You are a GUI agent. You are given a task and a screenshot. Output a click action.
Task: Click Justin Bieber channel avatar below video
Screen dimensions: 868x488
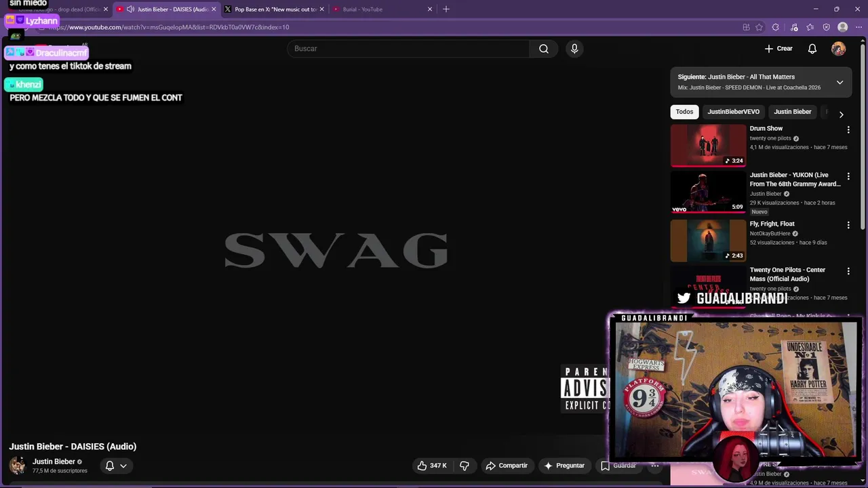tap(18, 466)
